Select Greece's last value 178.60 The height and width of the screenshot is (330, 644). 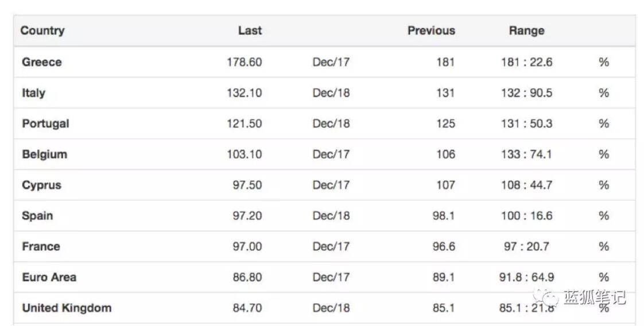pyautogui.click(x=245, y=62)
